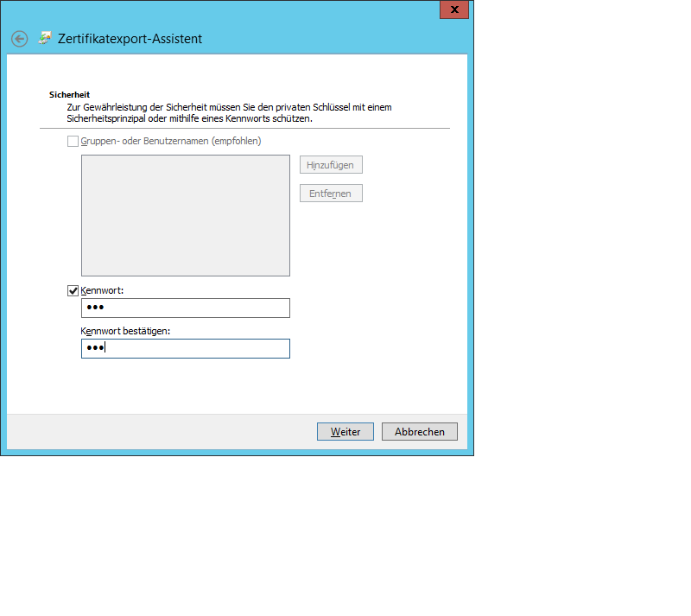Viewport: 691px width, 616px height.
Task: Click the Entfernen button
Action: [331, 194]
